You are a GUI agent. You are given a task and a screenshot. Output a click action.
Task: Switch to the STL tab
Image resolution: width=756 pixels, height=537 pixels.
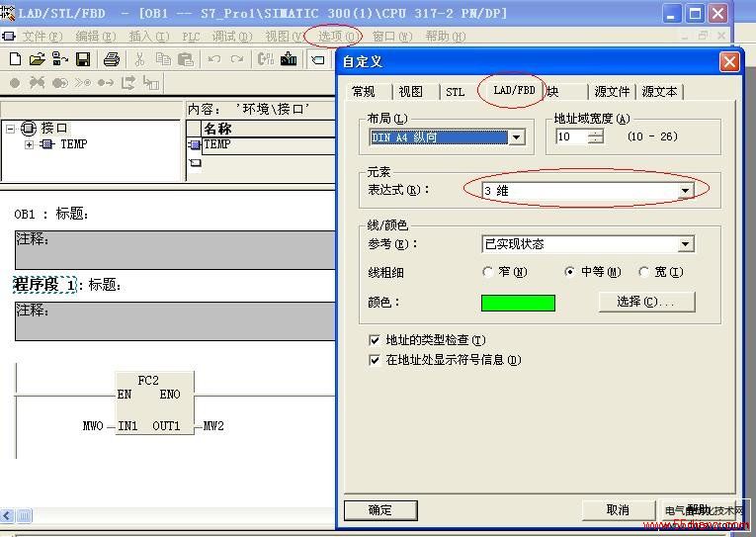(455, 92)
